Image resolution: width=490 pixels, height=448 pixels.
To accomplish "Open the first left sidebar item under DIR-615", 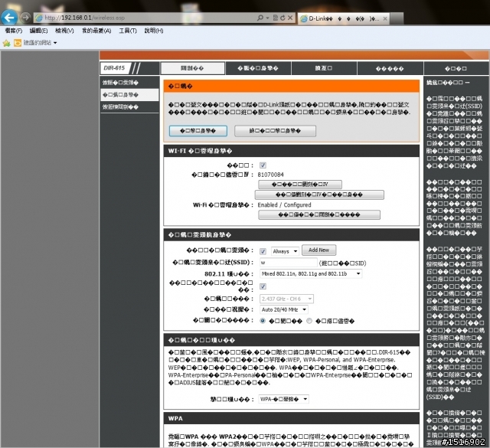I will (129, 83).
